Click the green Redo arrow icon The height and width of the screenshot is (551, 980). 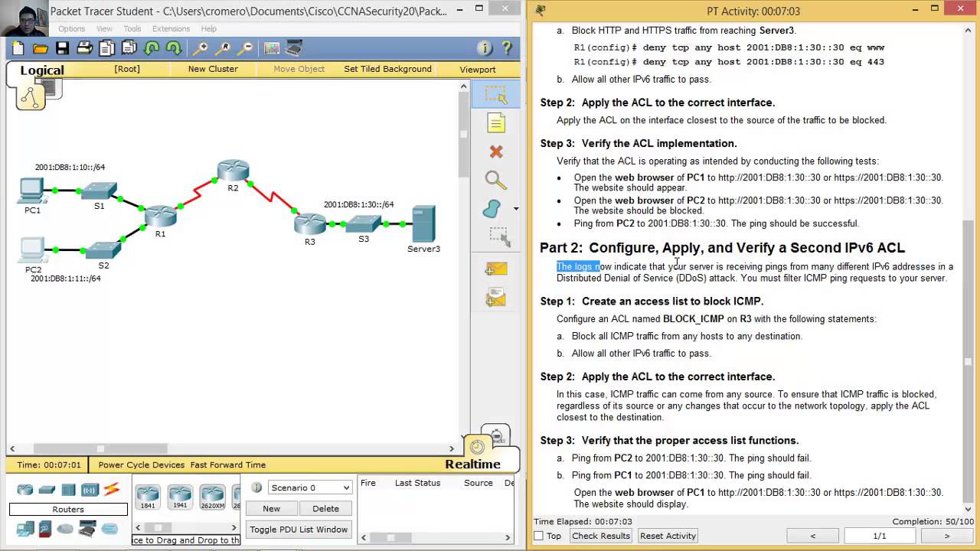[x=174, y=48]
